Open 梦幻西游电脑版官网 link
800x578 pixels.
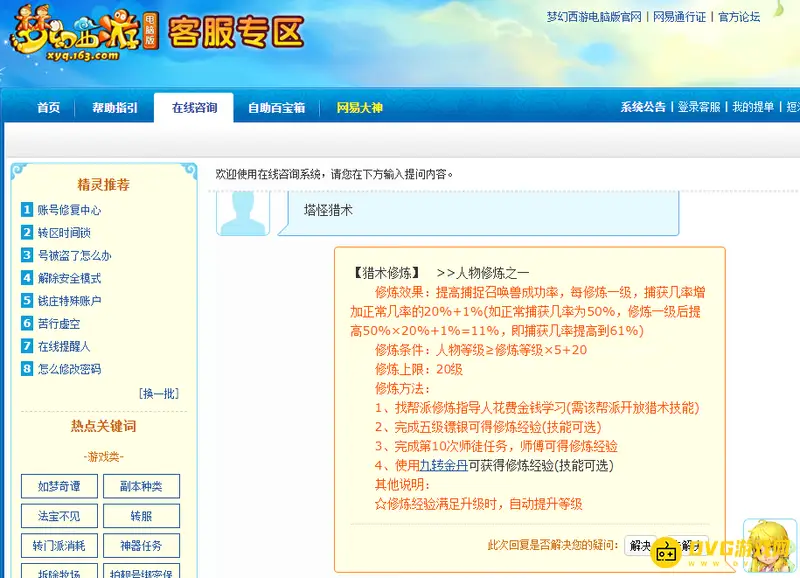click(594, 17)
